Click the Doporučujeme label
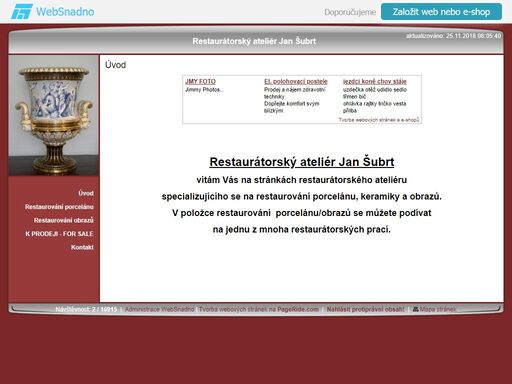This screenshot has width=512, height=384. [x=350, y=12]
